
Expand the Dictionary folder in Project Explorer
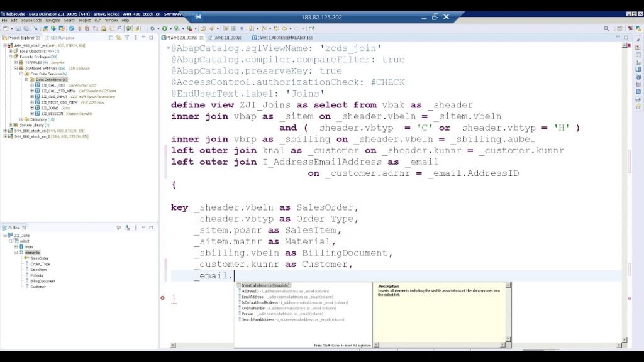click(21, 119)
